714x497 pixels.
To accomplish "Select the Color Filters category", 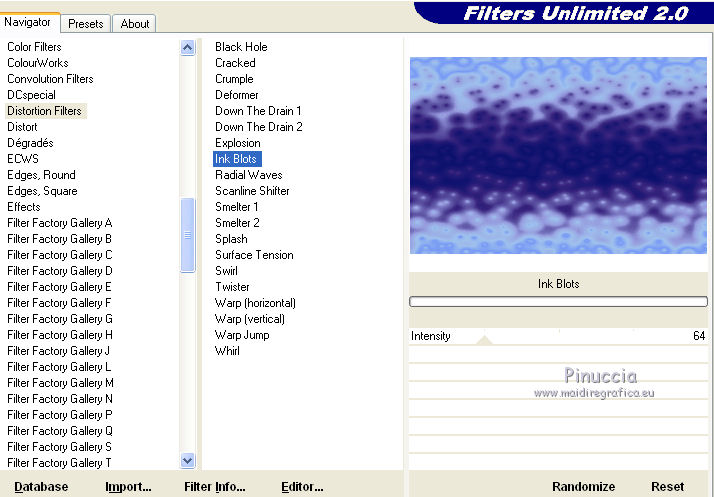I will point(34,47).
